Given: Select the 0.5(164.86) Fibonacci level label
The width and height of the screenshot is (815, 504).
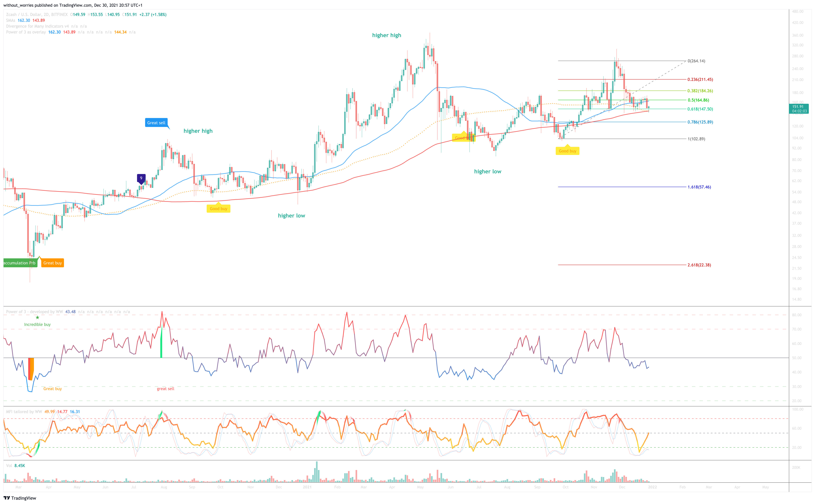Looking at the screenshot, I should coord(698,100).
